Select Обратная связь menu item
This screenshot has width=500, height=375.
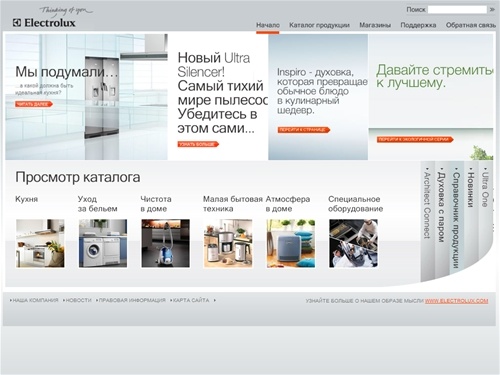click(471, 25)
